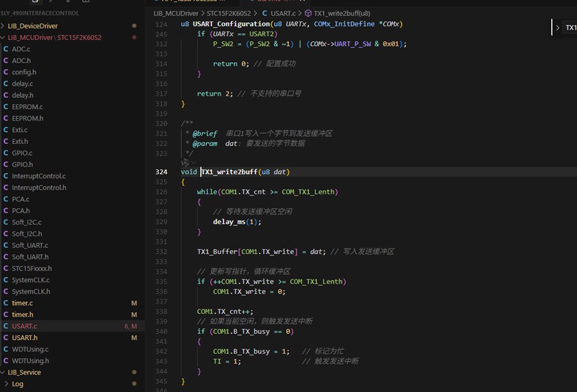This screenshot has height=392, width=577.
Task: Open SystemCLK.c file
Action: tap(31, 280)
